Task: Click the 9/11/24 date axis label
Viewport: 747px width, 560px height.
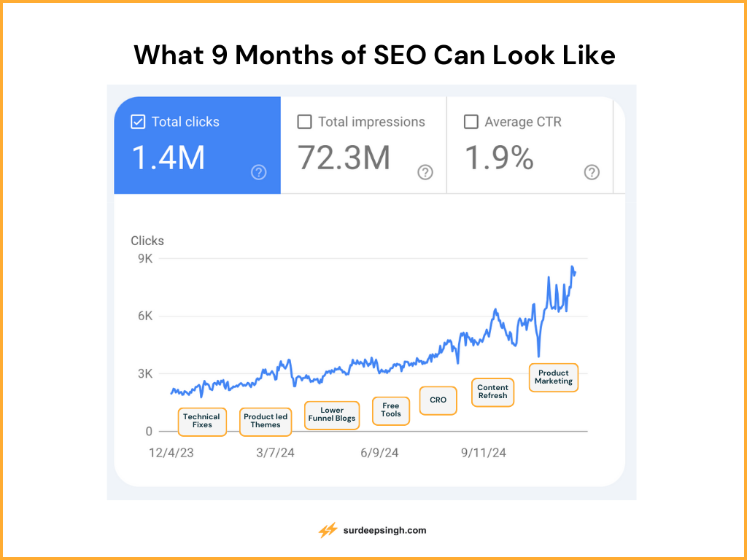Action: coord(483,453)
